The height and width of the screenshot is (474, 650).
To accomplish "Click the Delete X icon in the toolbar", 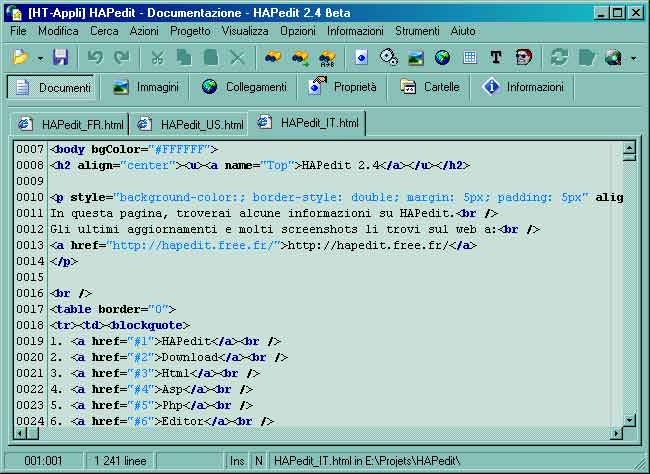I will click(x=237, y=58).
